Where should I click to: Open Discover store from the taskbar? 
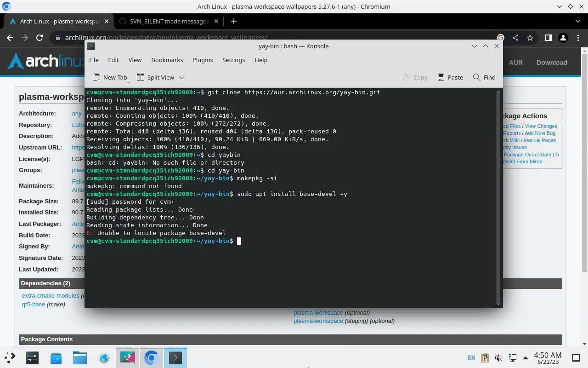click(x=56, y=357)
